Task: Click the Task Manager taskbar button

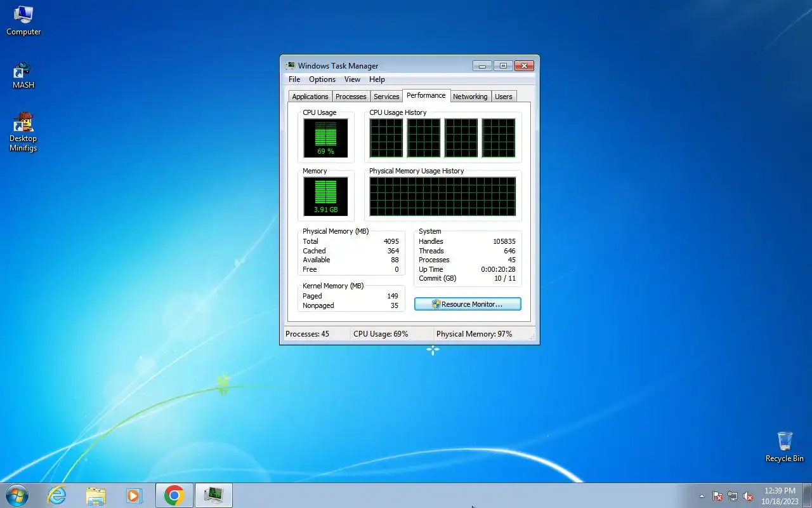Action: [x=214, y=495]
